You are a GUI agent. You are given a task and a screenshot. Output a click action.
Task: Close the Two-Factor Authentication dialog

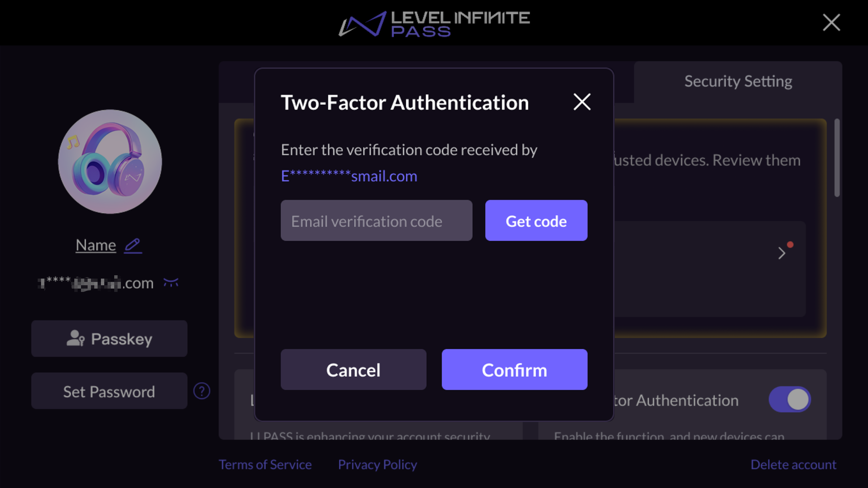coord(582,102)
